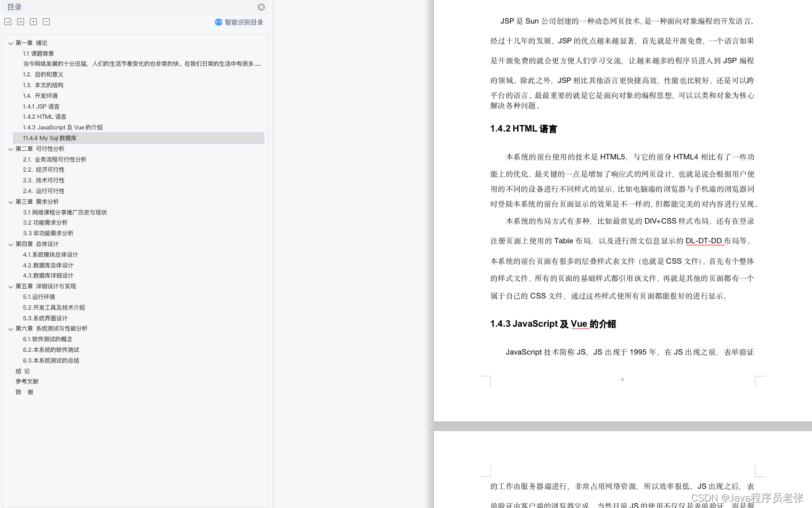Jump to 1.1 课题背景 in outline

[x=38, y=53]
